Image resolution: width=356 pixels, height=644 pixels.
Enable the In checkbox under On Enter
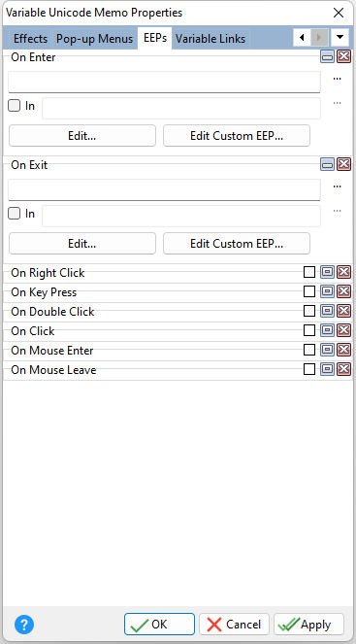(x=15, y=106)
